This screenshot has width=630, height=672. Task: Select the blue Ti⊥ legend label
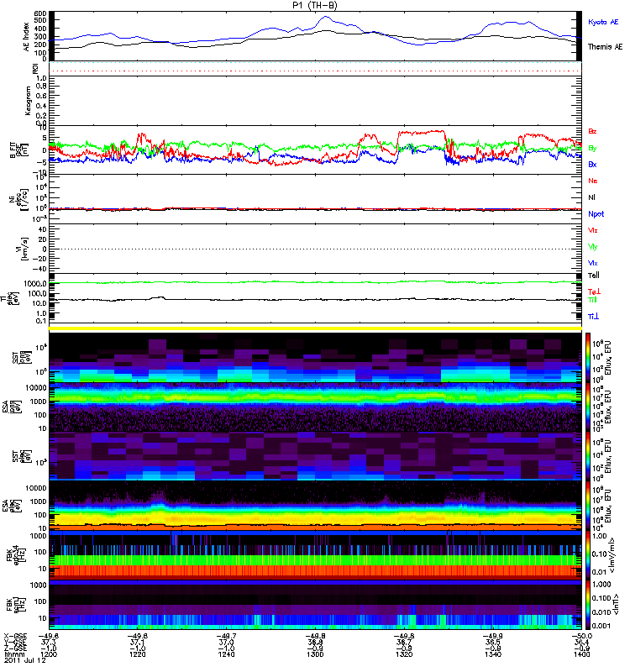593,317
